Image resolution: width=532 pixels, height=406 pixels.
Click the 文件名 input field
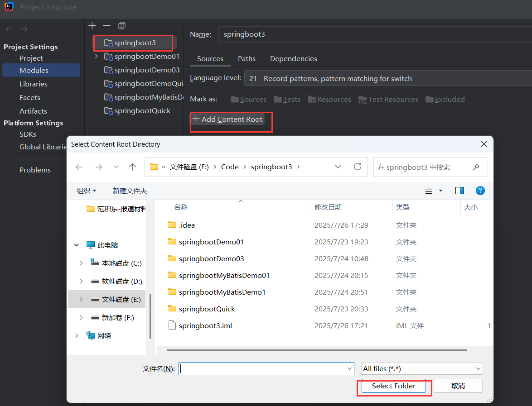tap(266, 369)
